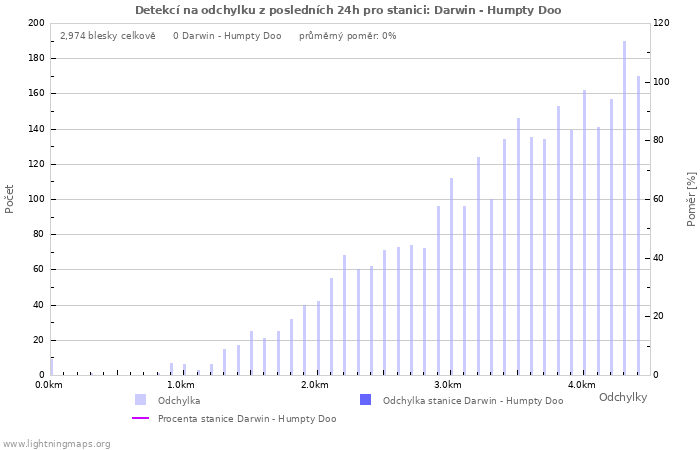700x450 pixels.
Task: Click the chart title about Darwin - Humpty Doo
Action: pos(348,10)
